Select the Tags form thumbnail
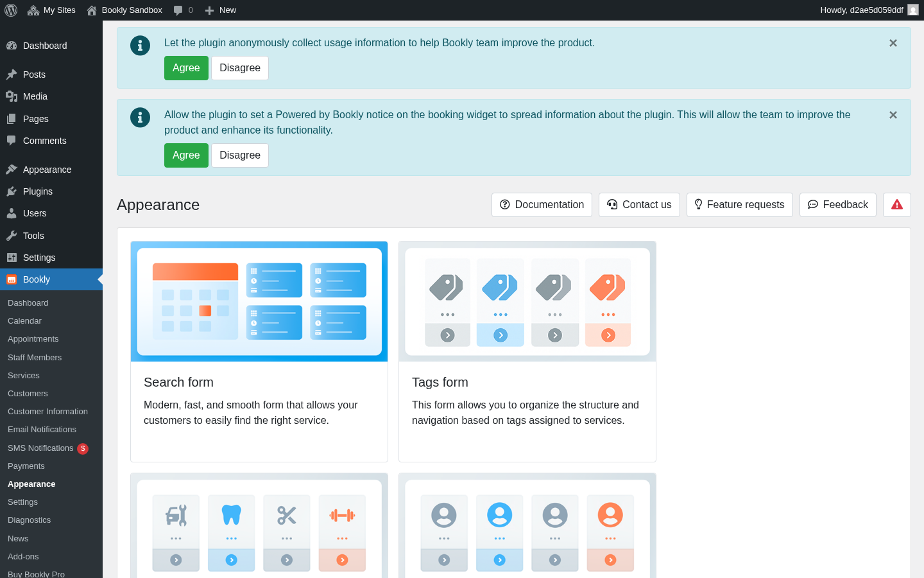Screen dimensions: 924x578 527,301
